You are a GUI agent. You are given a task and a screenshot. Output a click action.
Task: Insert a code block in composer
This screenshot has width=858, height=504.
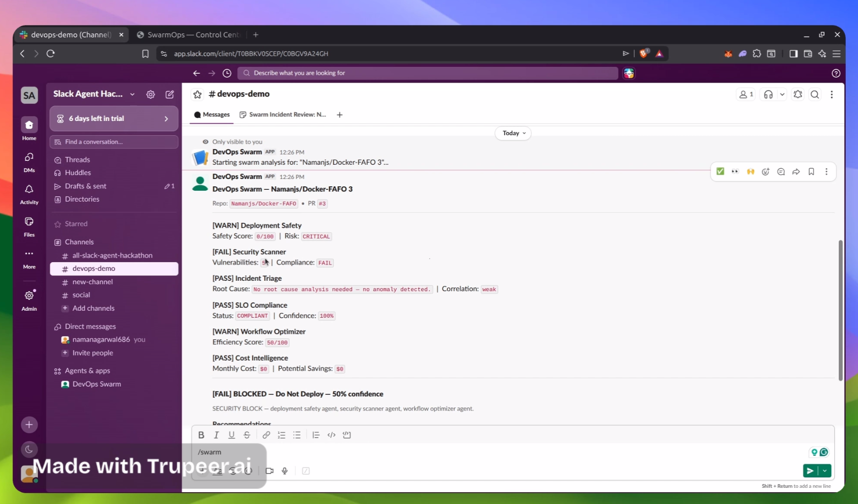[x=347, y=435]
